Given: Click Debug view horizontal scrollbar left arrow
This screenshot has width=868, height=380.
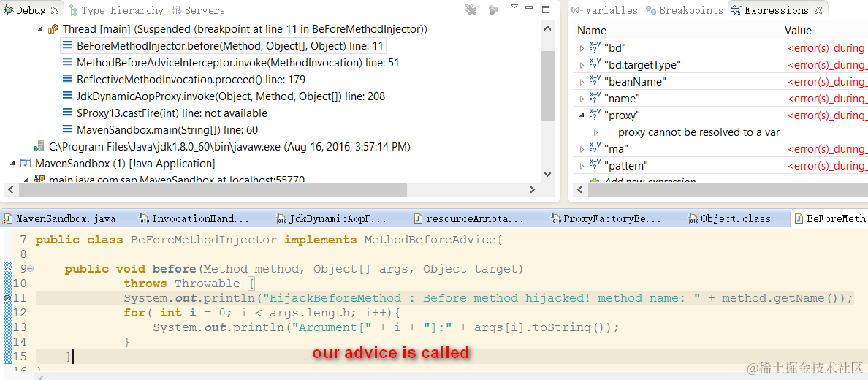Looking at the screenshot, I should pyautogui.click(x=10, y=189).
